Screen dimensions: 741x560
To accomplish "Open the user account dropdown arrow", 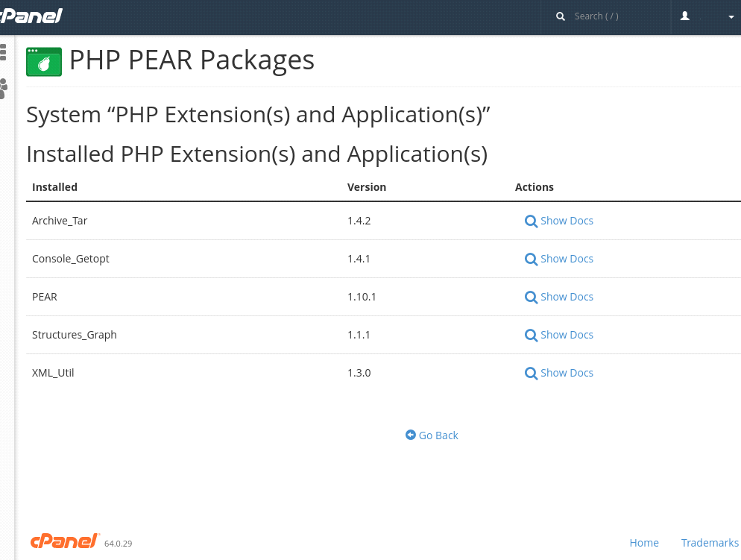I will [731, 16].
